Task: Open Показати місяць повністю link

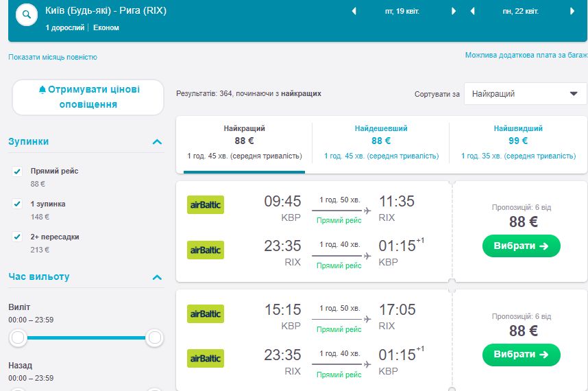Action: (x=53, y=57)
